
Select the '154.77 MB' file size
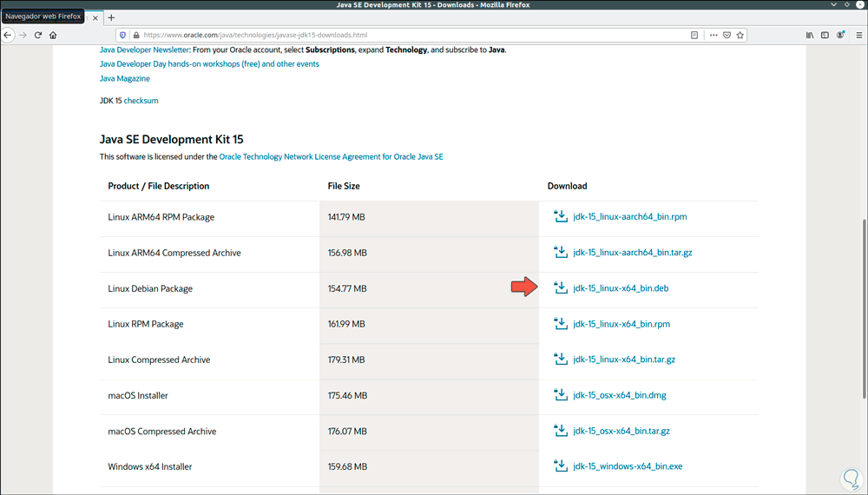point(347,288)
